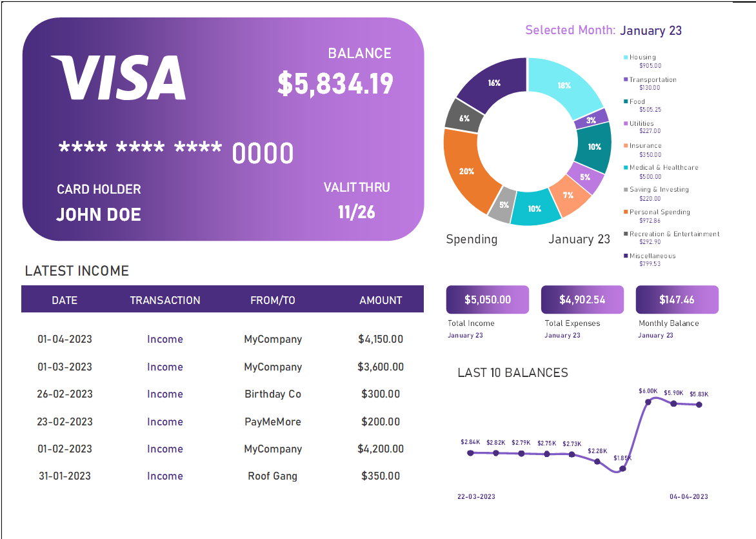Click the Food legend color swatch
The height and width of the screenshot is (539, 756).
pyautogui.click(x=626, y=102)
